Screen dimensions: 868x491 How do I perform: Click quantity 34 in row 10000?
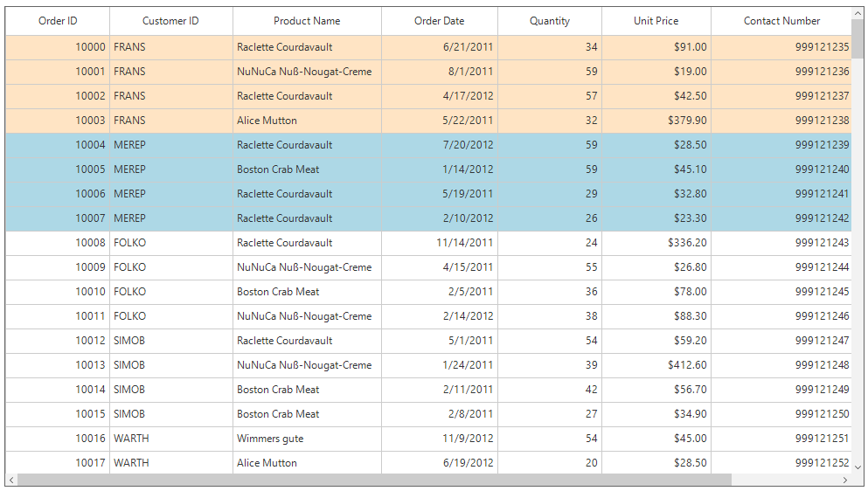(549, 47)
